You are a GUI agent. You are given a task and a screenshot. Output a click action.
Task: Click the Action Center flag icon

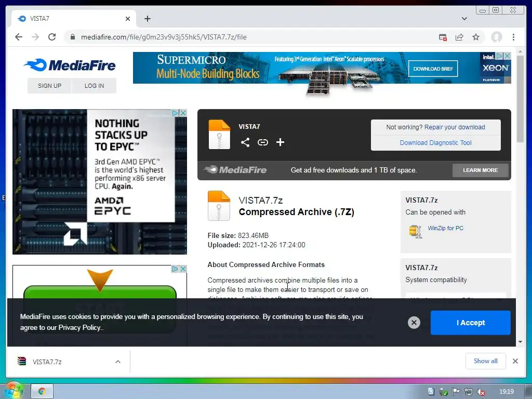tap(456, 392)
